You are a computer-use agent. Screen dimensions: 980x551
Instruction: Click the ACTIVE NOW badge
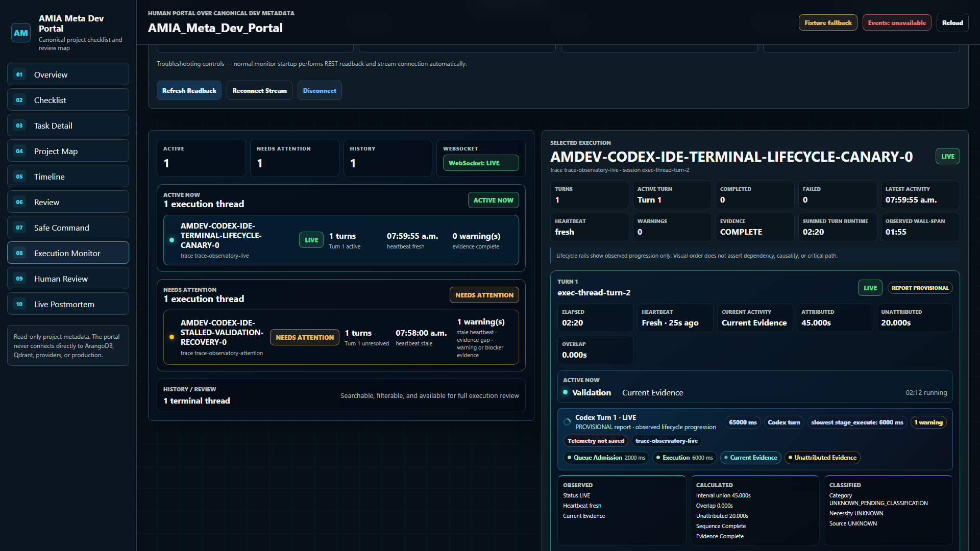tap(493, 201)
